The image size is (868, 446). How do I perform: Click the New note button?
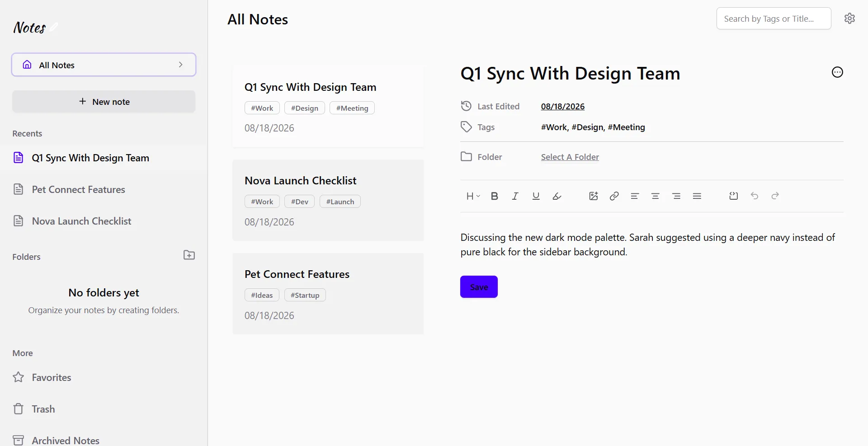coord(104,102)
